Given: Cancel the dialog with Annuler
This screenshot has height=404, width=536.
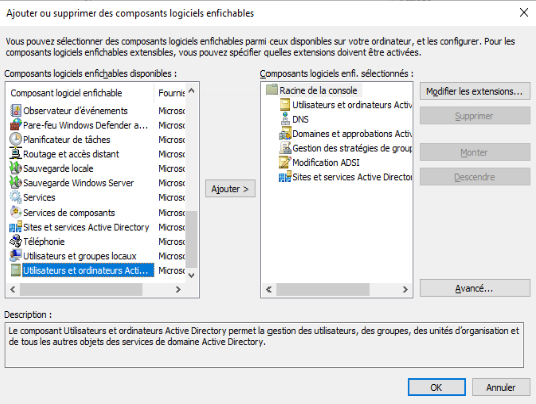Looking at the screenshot, I should click(501, 387).
